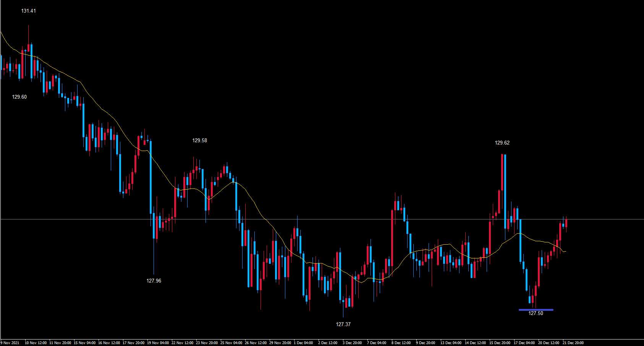This screenshot has height=346, width=644.
Task: Click the 9 Nov 2021 date label
Action: (10, 343)
